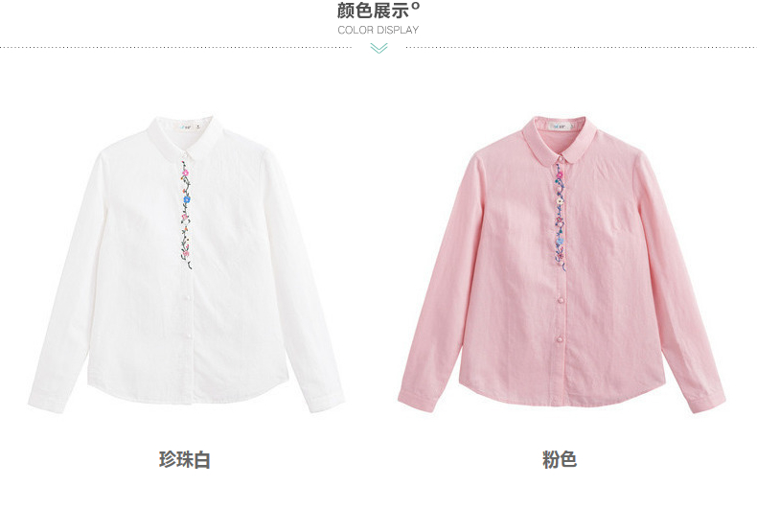Open the pink shirt product image
The height and width of the screenshot is (532, 757).
pos(562,264)
